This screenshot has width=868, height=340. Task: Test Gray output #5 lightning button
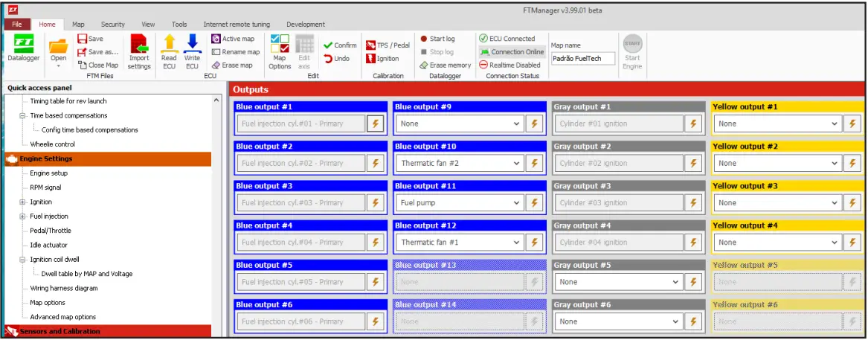pyautogui.click(x=692, y=282)
